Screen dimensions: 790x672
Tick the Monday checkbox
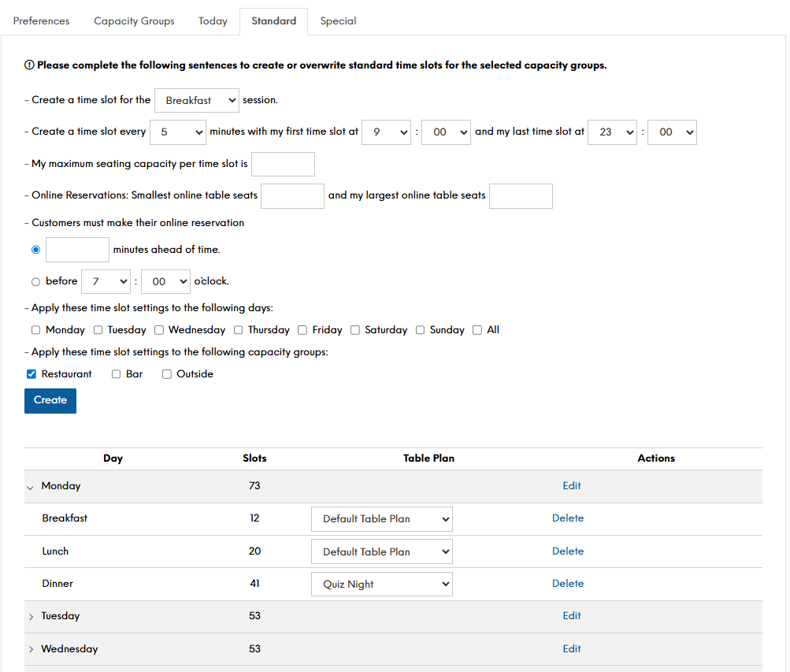tap(35, 330)
